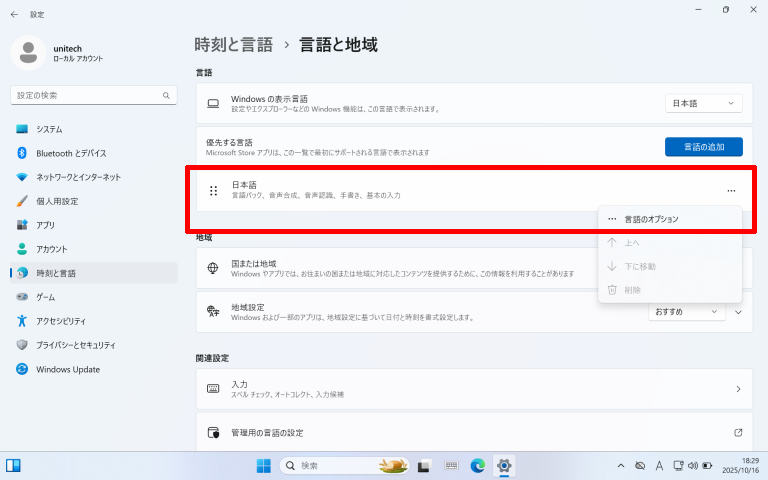Open システム settings in sidebar
This screenshot has width=768, height=480.
[49, 129]
